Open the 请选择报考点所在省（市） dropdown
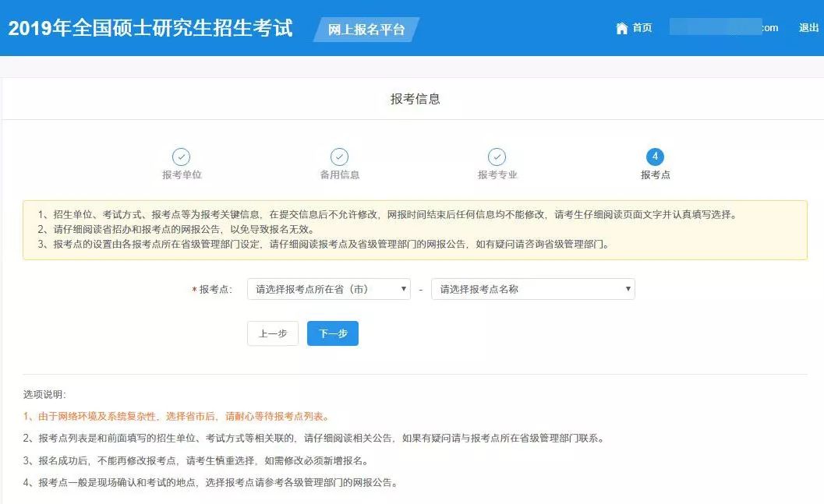 pyautogui.click(x=328, y=289)
